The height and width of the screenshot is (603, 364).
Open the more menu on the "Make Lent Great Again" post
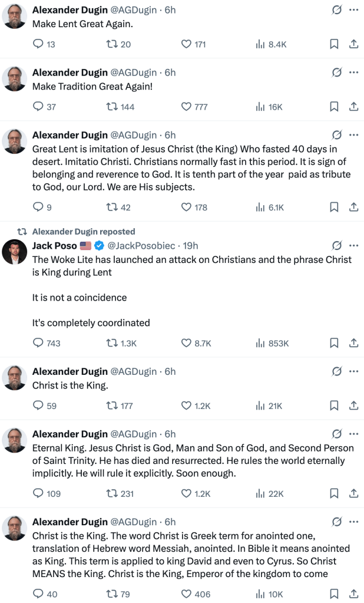[353, 10]
